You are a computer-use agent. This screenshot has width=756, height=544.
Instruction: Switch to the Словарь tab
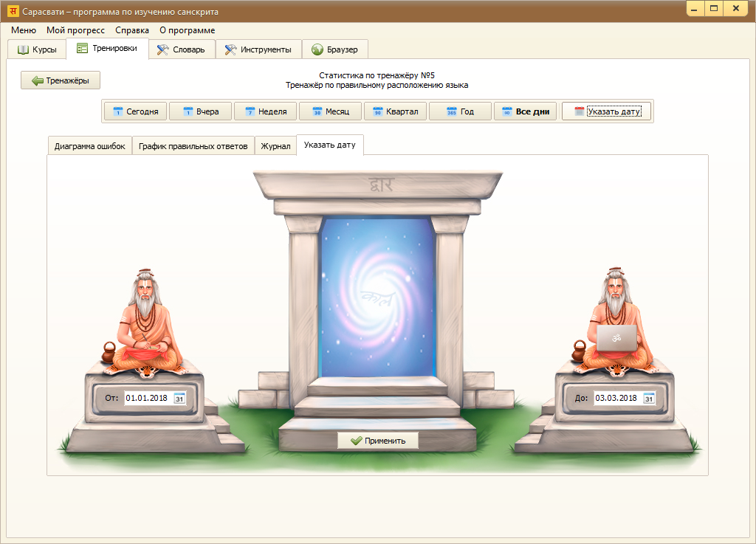click(182, 49)
